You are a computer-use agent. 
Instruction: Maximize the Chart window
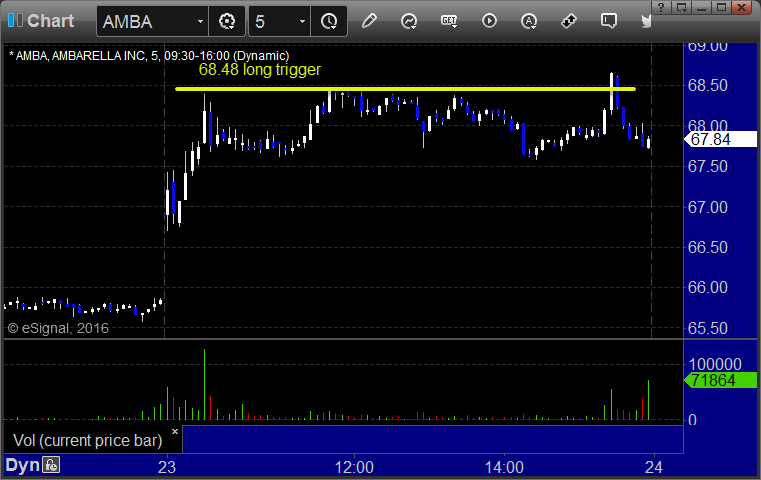tap(721, 7)
